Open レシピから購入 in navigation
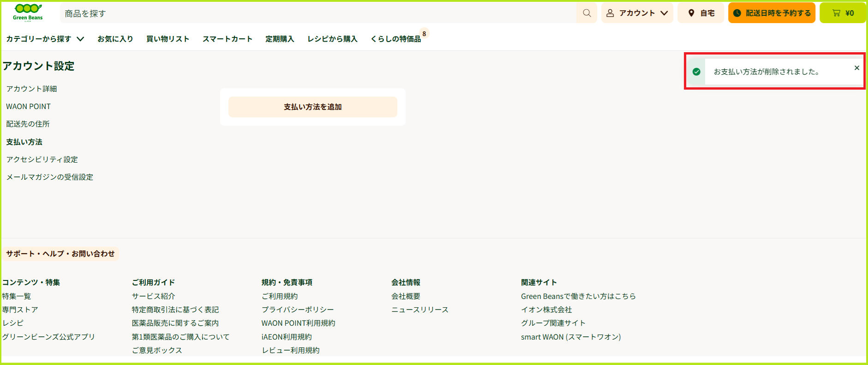Screen dimensions: 868x365 point(333,39)
